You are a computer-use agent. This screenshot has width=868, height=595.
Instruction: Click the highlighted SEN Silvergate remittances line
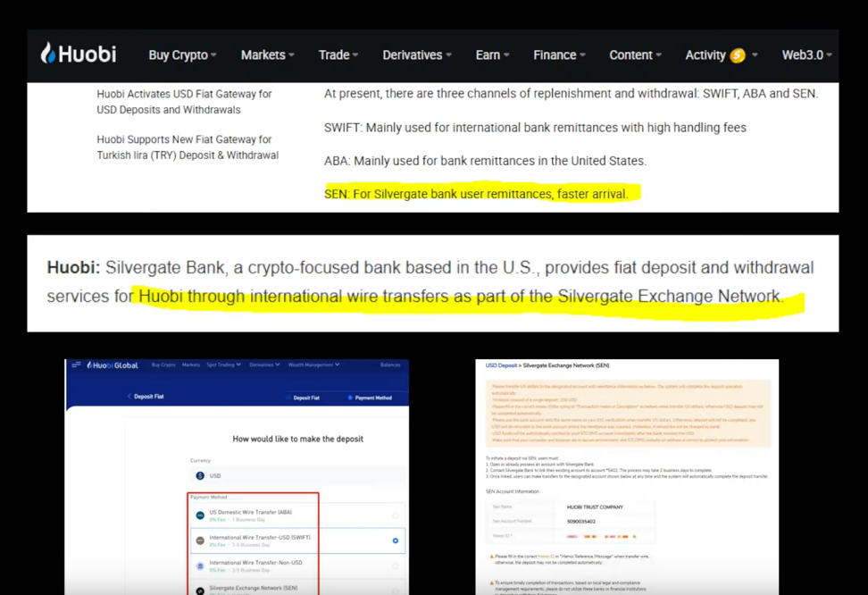[476, 194]
